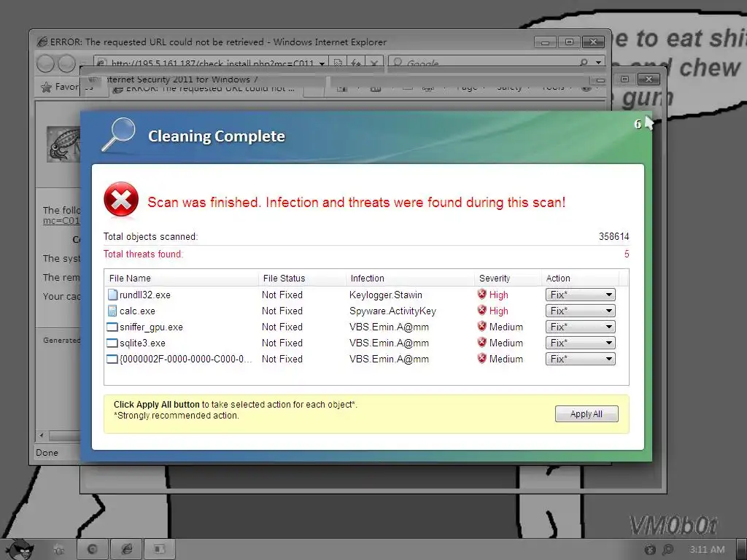Click the Refresh icon in IE address bar
The image size is (747, 560).
(355, 63)
